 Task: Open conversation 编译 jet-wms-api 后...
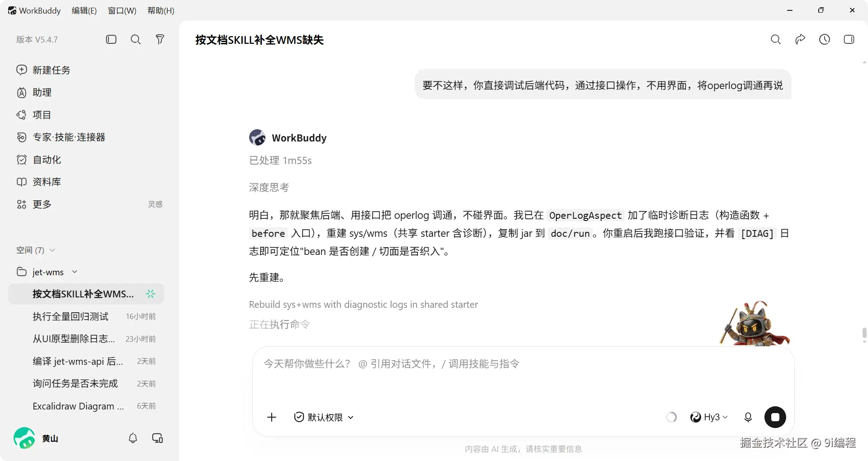86,361
